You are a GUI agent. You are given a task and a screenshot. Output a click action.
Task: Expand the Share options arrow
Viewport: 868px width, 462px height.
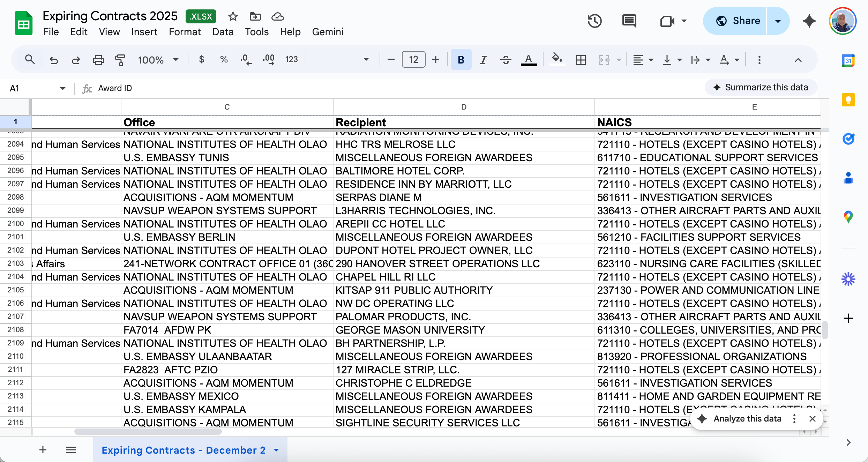click(x=778, y=21)
